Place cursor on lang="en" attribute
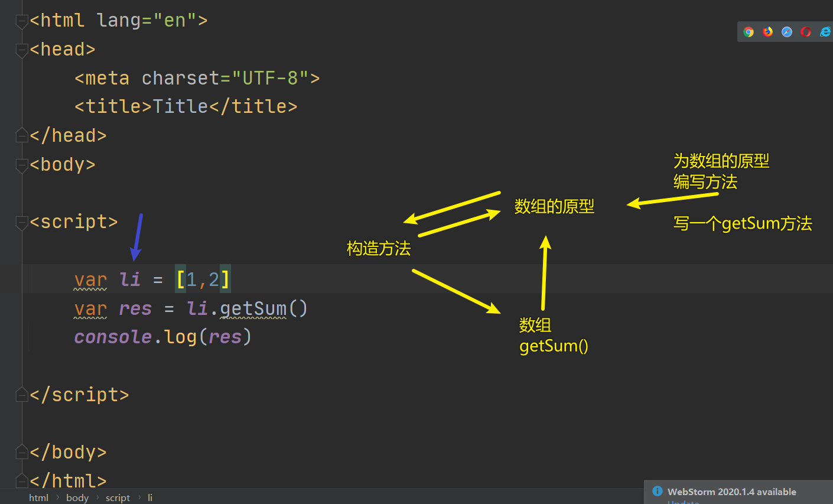Screen dimensions: 833x504 click(147, 20)
